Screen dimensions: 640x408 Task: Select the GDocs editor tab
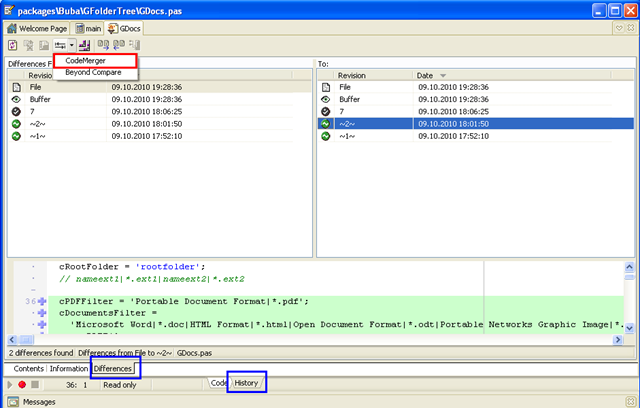click(x=124, y=29)
